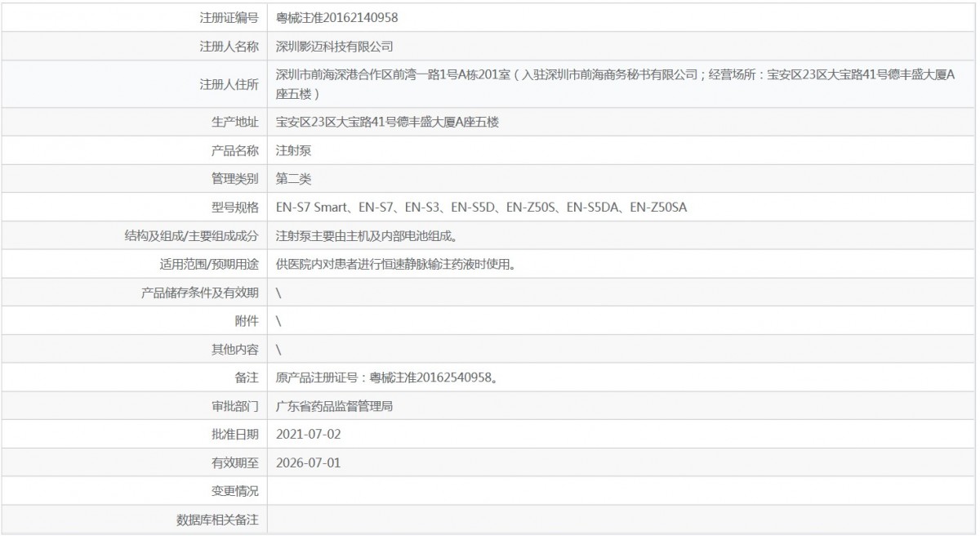The height and width of the screenshot is (536, 980).
Task: Select the 型号规格 label
Action: (x=235, y=207)
